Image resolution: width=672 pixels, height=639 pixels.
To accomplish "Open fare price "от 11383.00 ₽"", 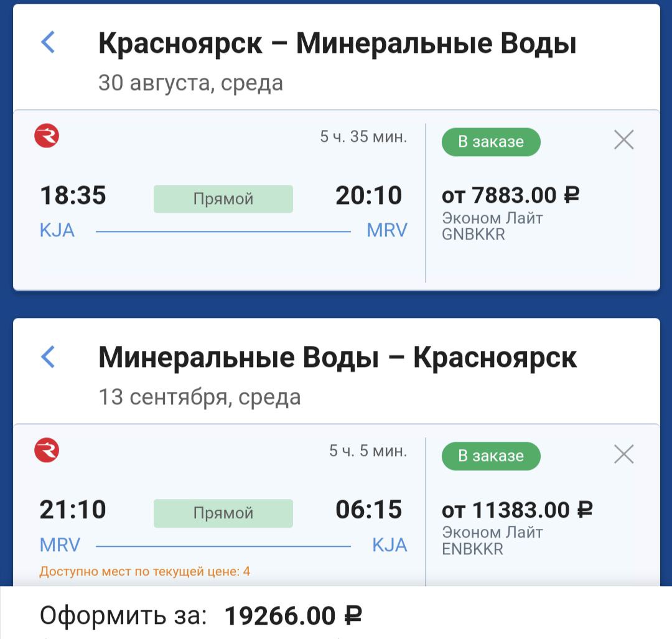I will 516,510.
